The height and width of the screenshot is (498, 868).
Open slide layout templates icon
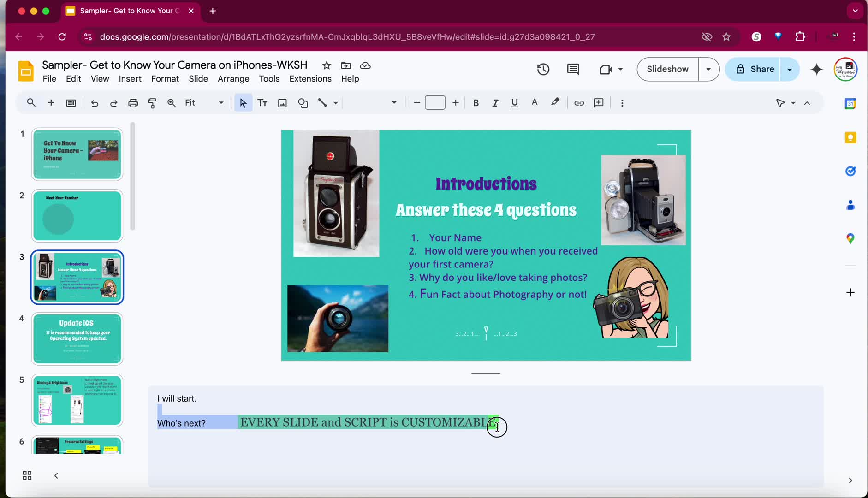[71, 103]
